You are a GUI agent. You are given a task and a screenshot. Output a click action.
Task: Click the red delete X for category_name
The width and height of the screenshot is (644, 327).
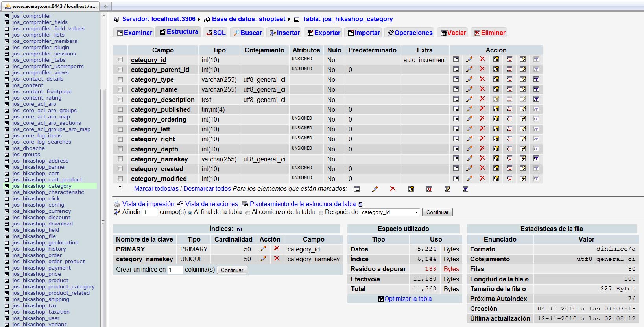[482, 89]
